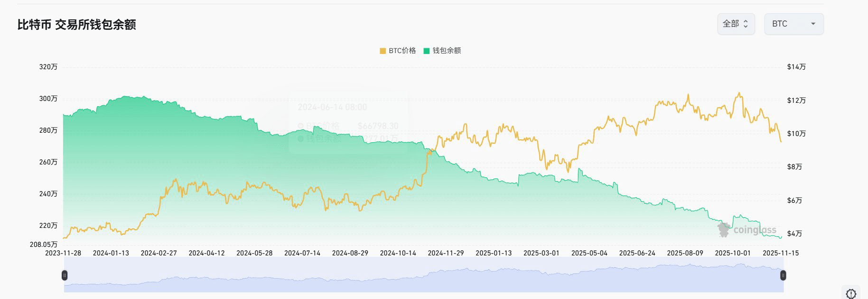Image resolution: width=868 pixels, height=299 pixels.
Task: Click the 2024-10-14 date axis label
Action: 398,253
